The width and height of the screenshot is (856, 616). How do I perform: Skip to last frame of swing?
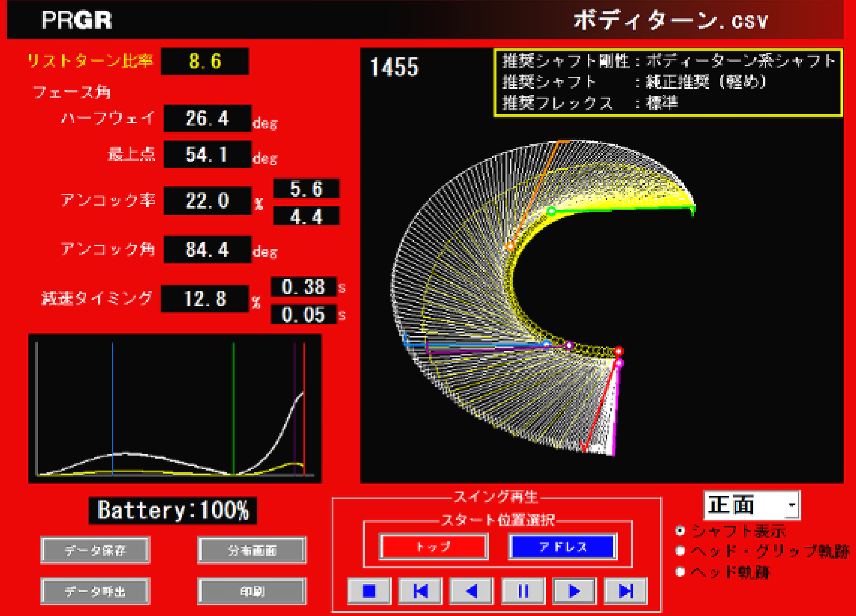coord(626,591)
